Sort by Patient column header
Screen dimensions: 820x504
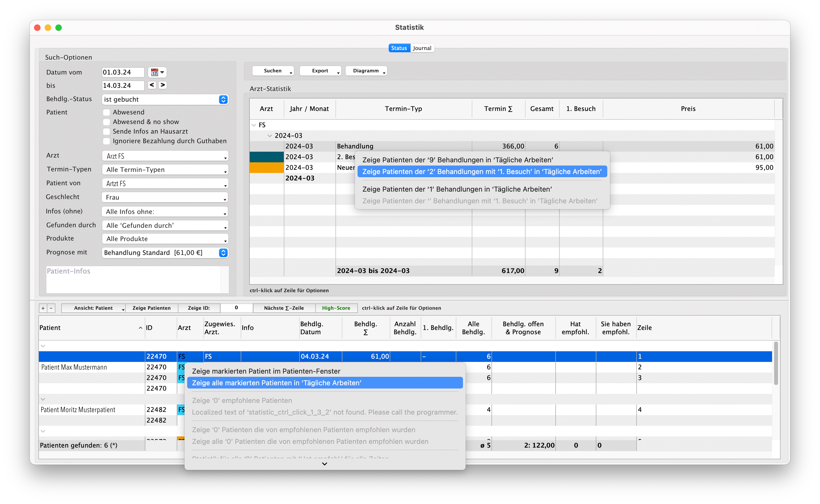click(91, 328)
